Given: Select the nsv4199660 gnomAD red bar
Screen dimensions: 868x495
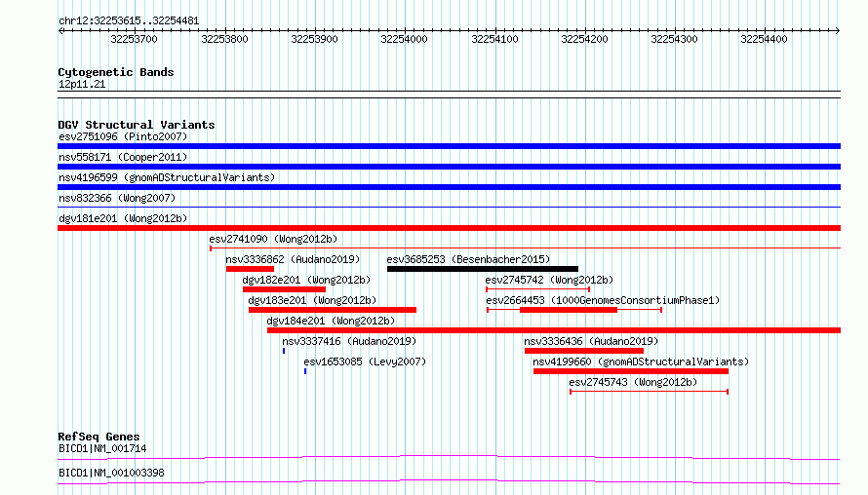Looking at the screenshot, I should [630, 371].
